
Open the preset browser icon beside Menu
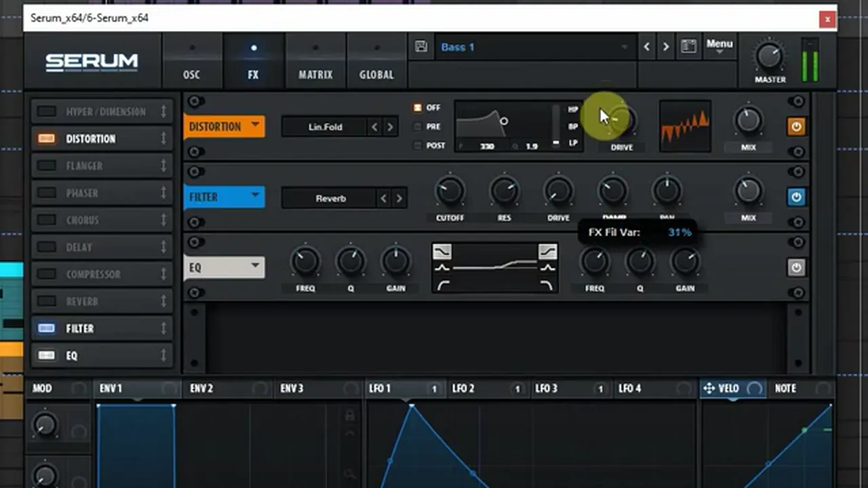pyautogui.click(x=688, y=46)
